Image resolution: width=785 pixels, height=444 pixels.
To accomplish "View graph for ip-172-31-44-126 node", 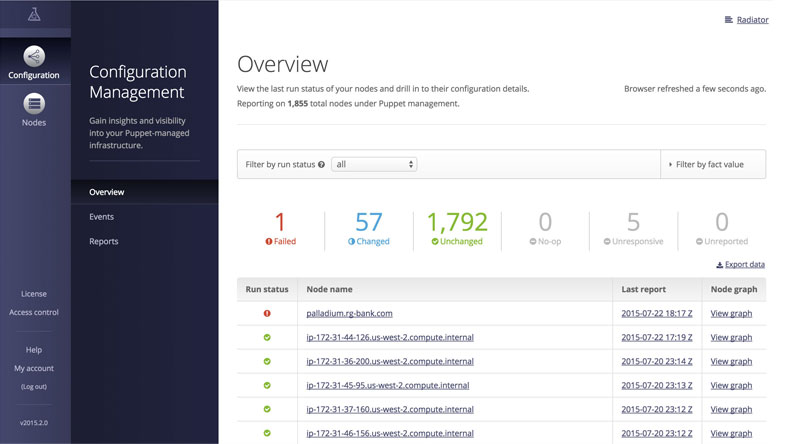I will [x=731, y=337].
